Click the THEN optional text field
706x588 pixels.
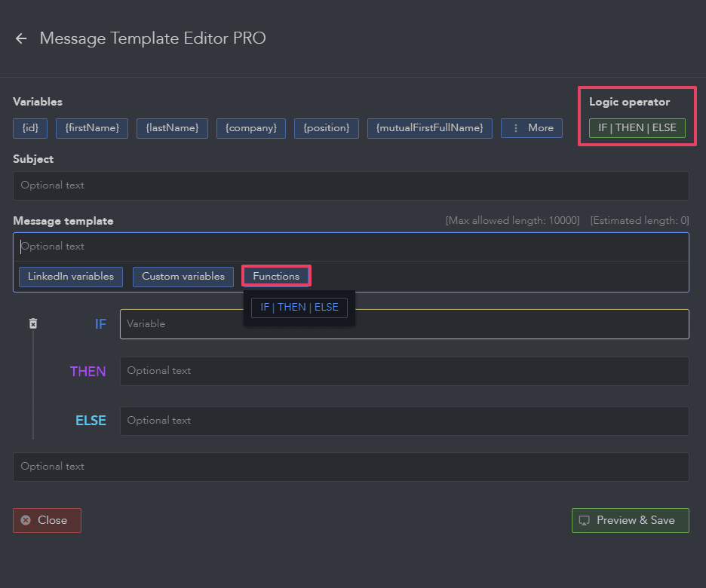click(x=404, y=371)
